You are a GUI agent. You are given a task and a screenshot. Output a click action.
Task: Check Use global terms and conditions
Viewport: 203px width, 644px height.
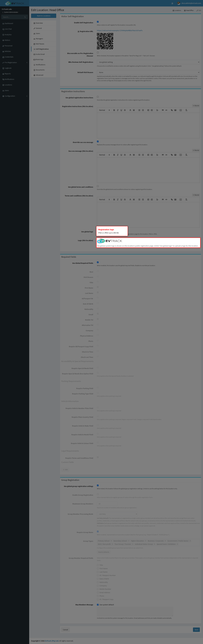pos(98,186)
